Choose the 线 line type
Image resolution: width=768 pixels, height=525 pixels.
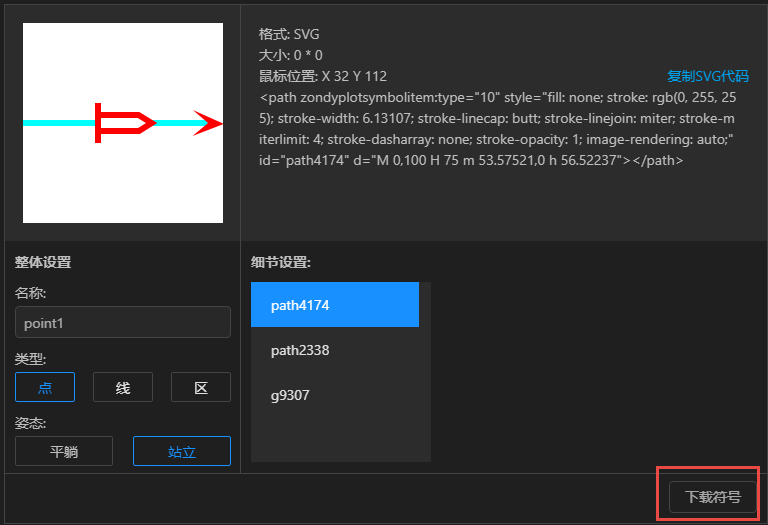(x=123, y=387)
